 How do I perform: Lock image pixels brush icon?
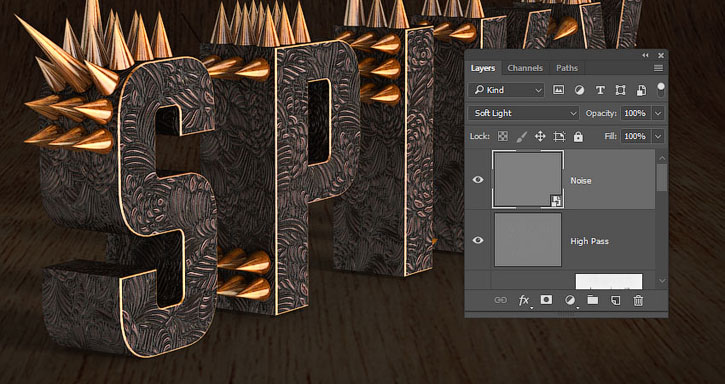coord(521,136)
